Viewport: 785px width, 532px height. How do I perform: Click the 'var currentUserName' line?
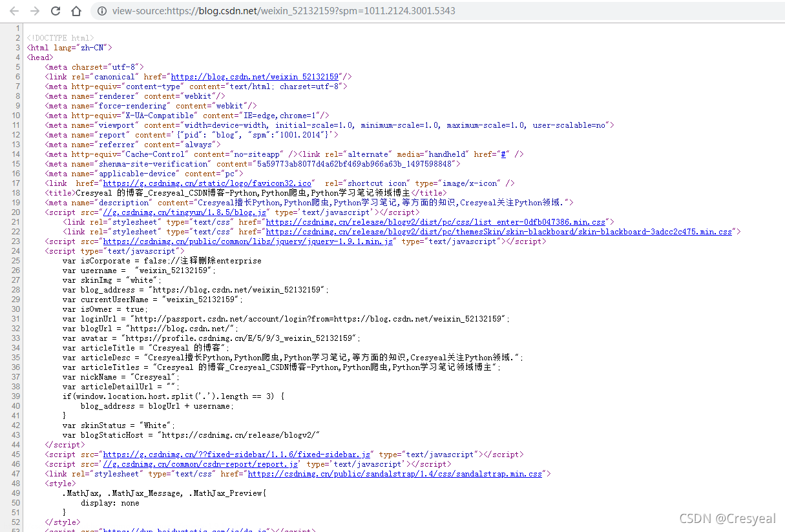153,300
